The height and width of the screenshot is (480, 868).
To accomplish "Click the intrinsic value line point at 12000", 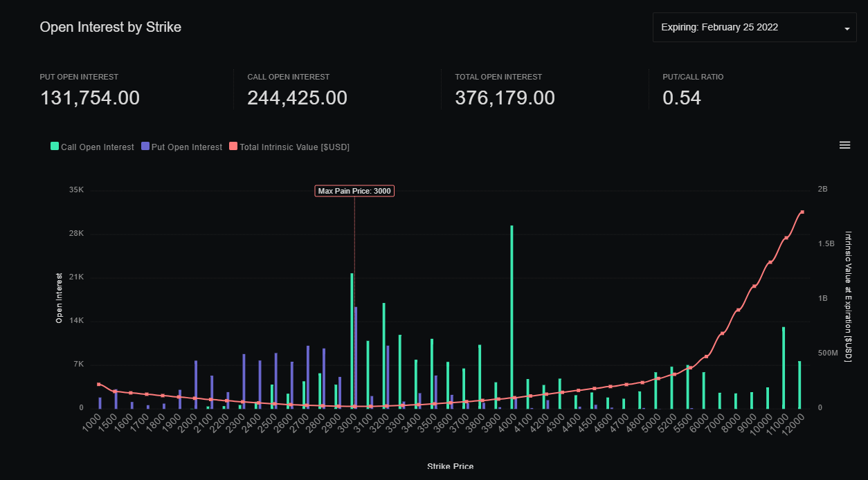I will coord(802,212).
